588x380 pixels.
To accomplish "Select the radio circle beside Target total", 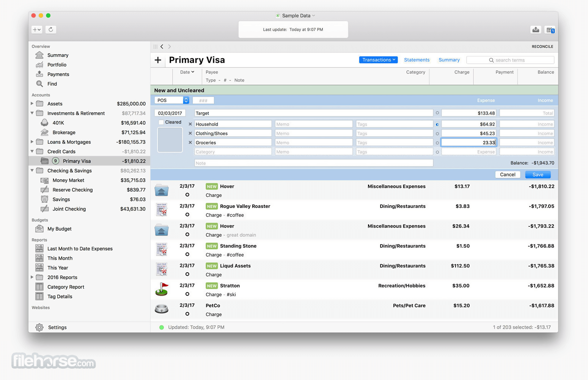I will 437,113.
